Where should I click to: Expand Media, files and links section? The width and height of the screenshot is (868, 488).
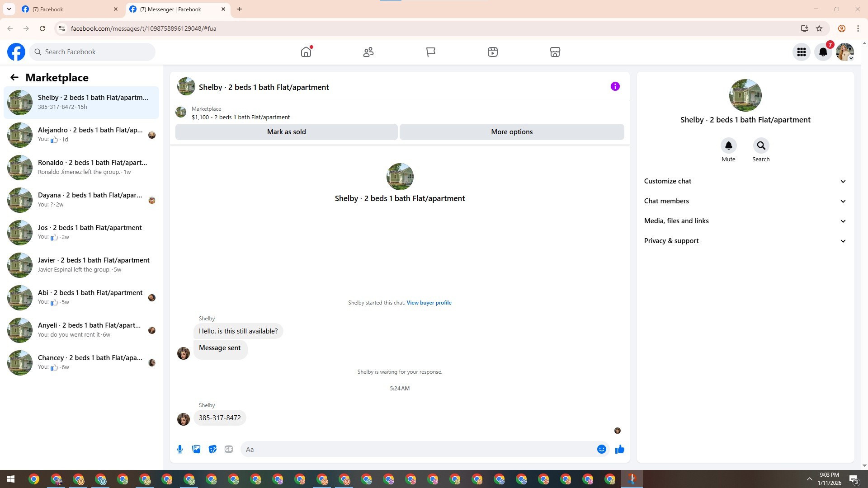[x=745, y=221]
